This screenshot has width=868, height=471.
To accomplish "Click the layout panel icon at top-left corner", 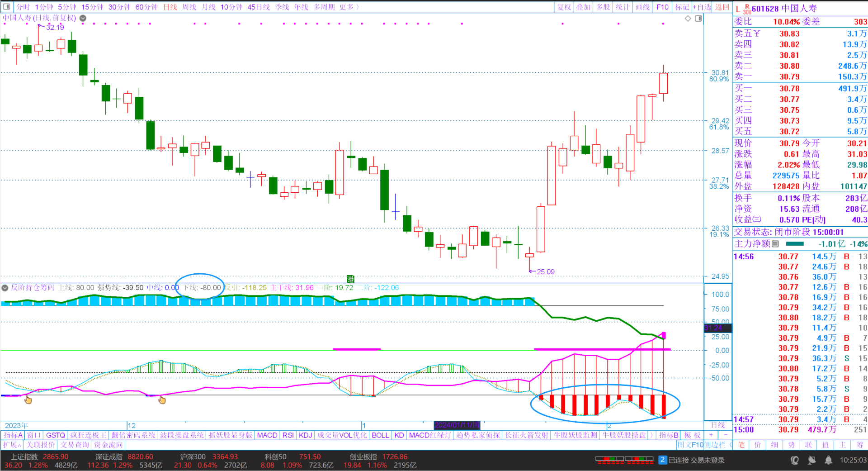I will click(x=6, y=7).
